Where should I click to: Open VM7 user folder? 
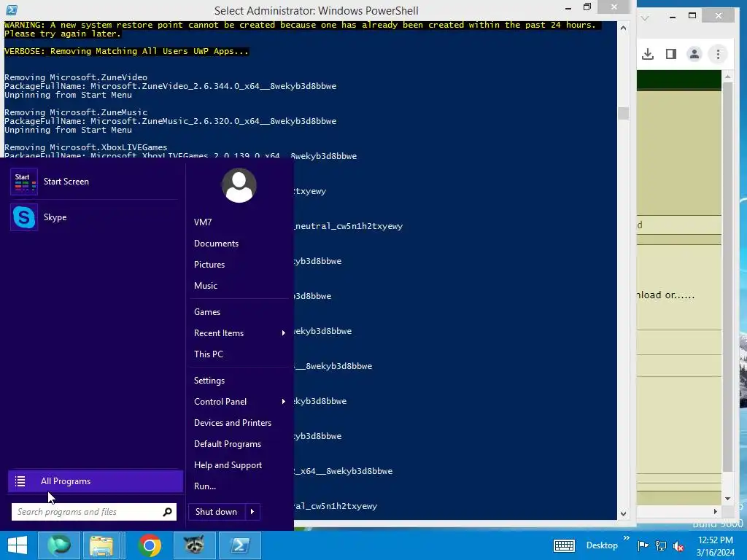point(203,222)
